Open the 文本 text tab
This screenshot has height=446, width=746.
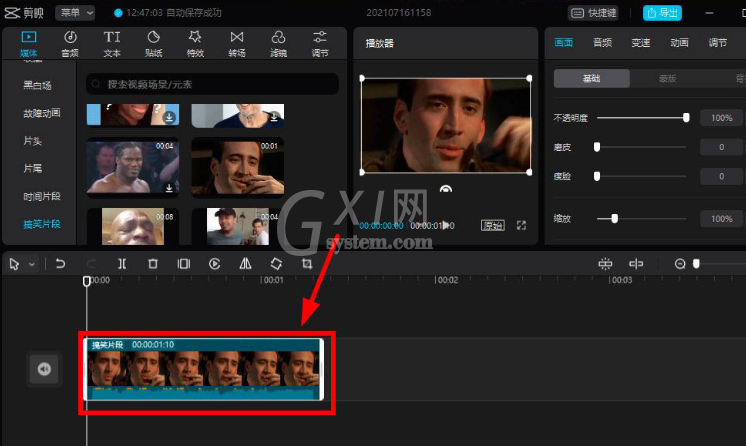pos(112,44)
